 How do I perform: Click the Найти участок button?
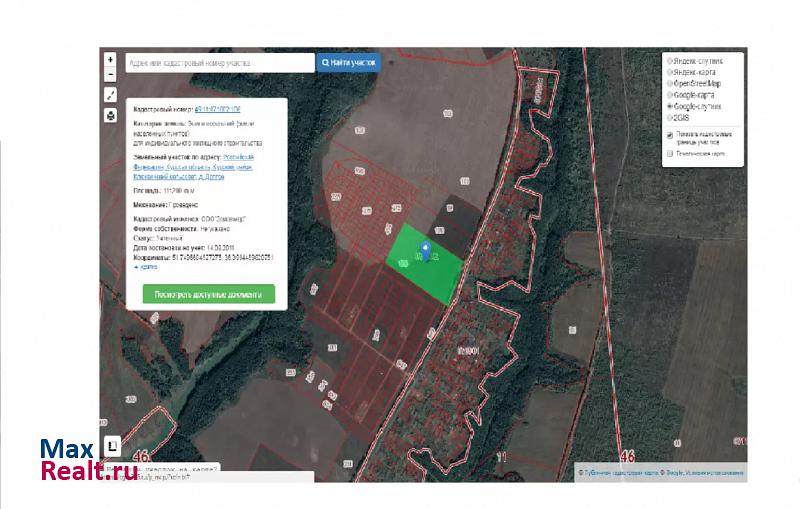(x=348, y=62)
